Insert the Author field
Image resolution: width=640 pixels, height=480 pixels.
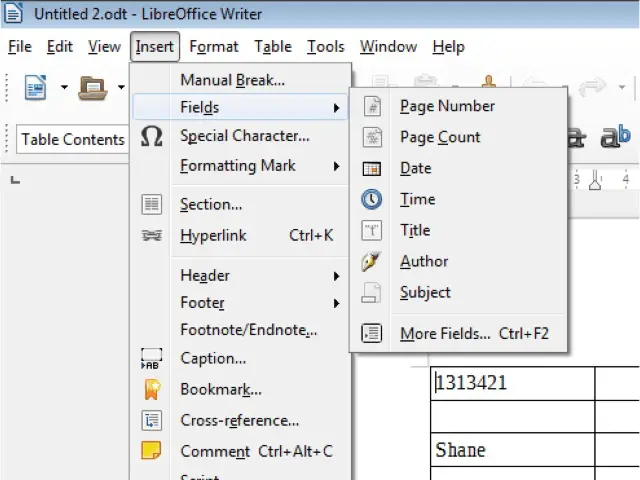[x=459, y=261]
